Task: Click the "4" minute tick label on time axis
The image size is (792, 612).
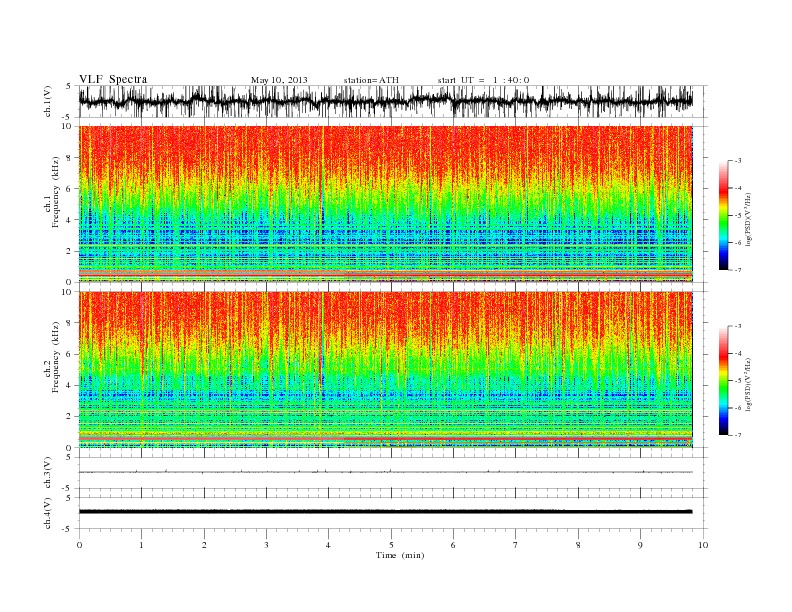Action: [328, 545]
